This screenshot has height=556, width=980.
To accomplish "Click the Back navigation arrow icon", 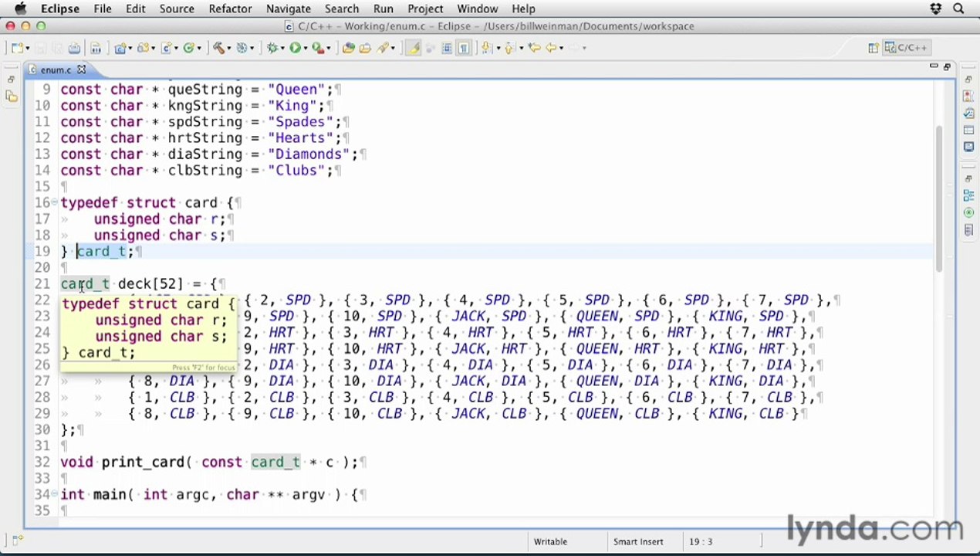I will click(x=551, y=48).
